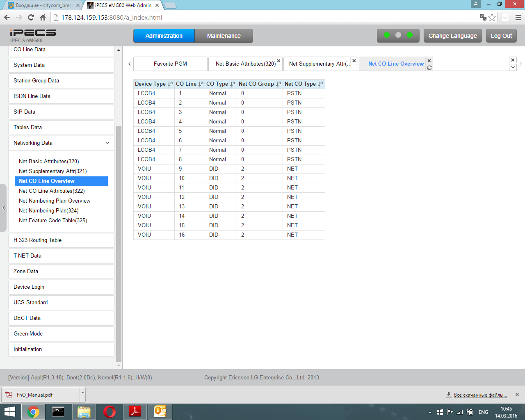Switch to the Maintenance tab
The height and width of the screenshot is (420, 525).
tap(224, 36)
